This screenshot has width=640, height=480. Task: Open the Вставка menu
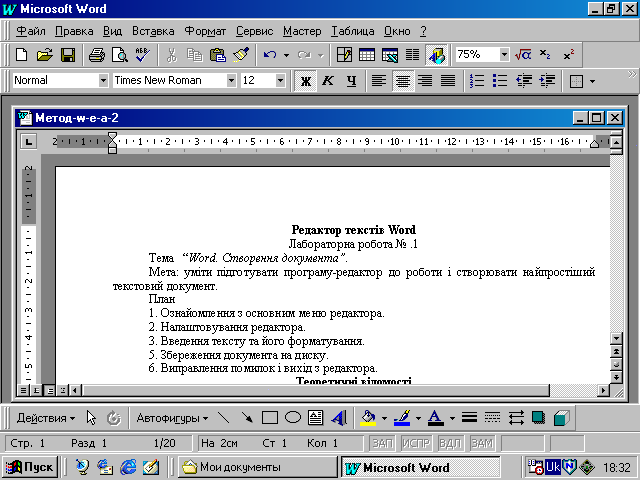[x=153, y=31]
